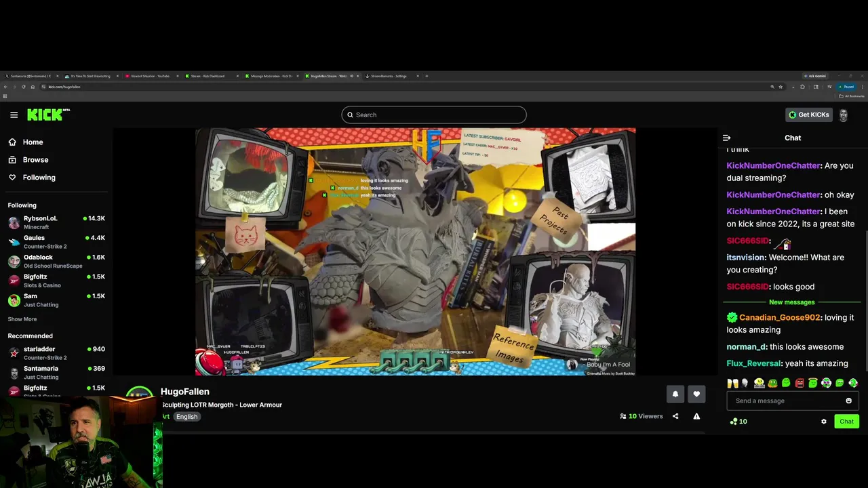Click the channel points 10 indicator
The height and width of the screenshot is (488, 868).
(738, 422)
